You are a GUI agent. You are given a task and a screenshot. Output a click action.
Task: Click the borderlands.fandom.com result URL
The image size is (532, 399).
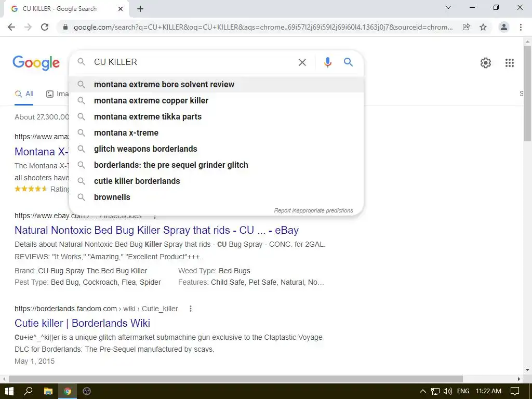(96, 309)
